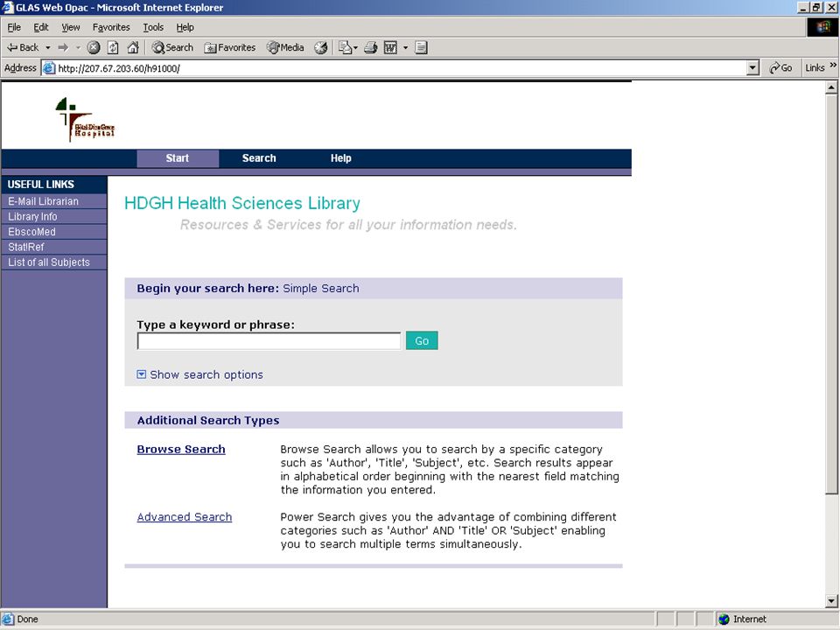840x630 pixels.
Task: Open the Tools menu
Action: pos(153,27)
